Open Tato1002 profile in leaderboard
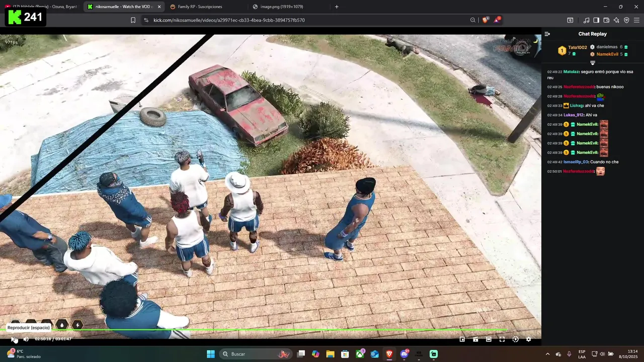This screenshot has height=362, width=644. pos(578,47)
